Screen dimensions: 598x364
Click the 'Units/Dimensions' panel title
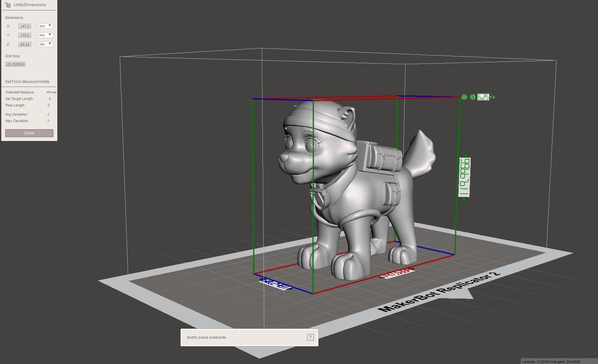click(30, 5)
